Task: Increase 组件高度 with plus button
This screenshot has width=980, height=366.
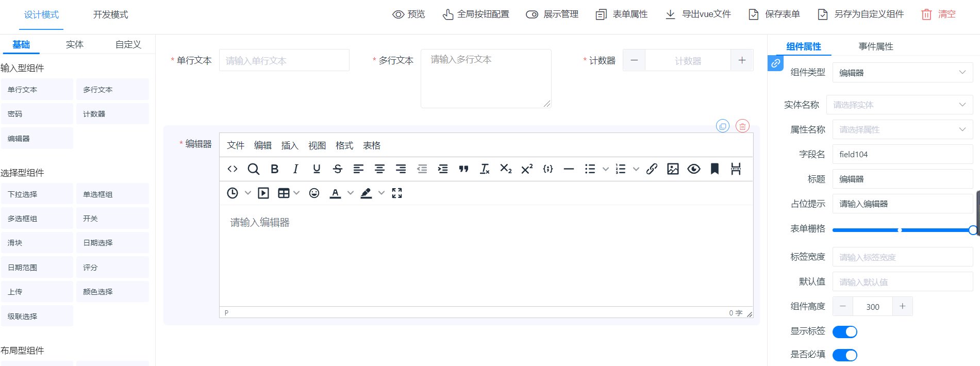Action: click(x=903, y=306)
